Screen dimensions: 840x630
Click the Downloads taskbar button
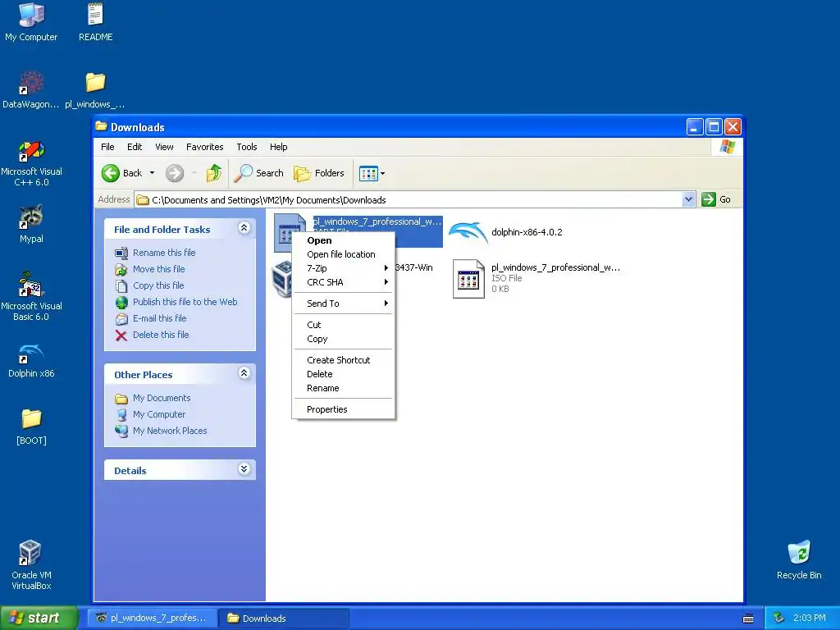click(284, 618)
